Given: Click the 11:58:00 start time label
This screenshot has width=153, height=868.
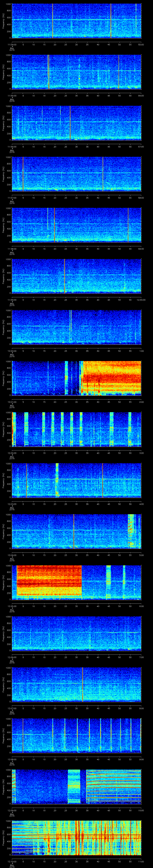Looking at the screenshot, I should 12,249.
